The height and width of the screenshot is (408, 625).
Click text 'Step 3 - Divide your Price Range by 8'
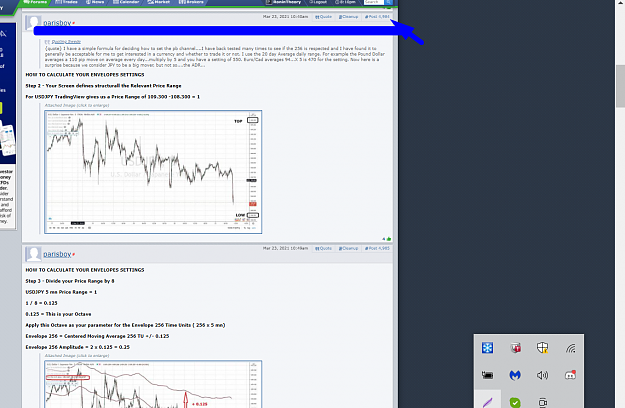70,281
